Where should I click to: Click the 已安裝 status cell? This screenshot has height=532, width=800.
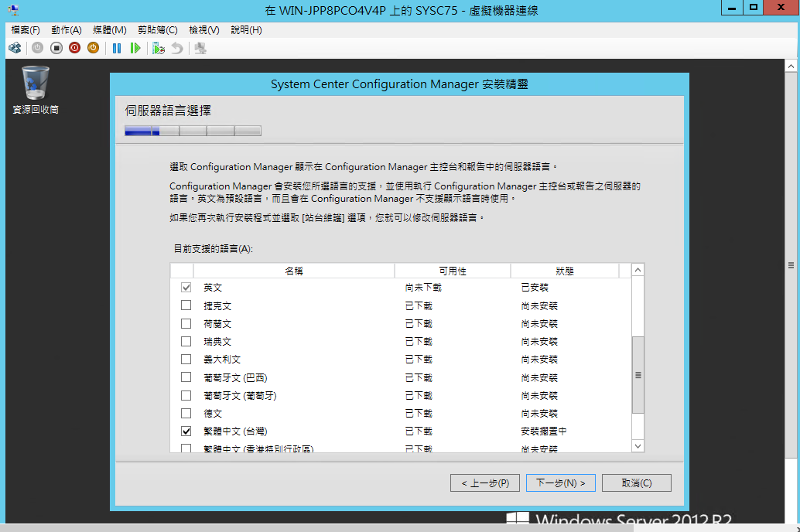tap(535, 288)
